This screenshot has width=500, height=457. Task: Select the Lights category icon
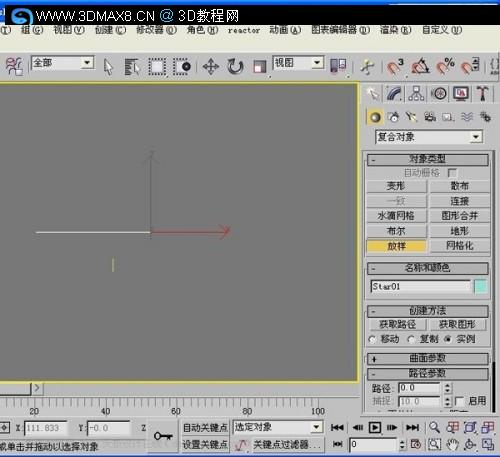(412, 117)
